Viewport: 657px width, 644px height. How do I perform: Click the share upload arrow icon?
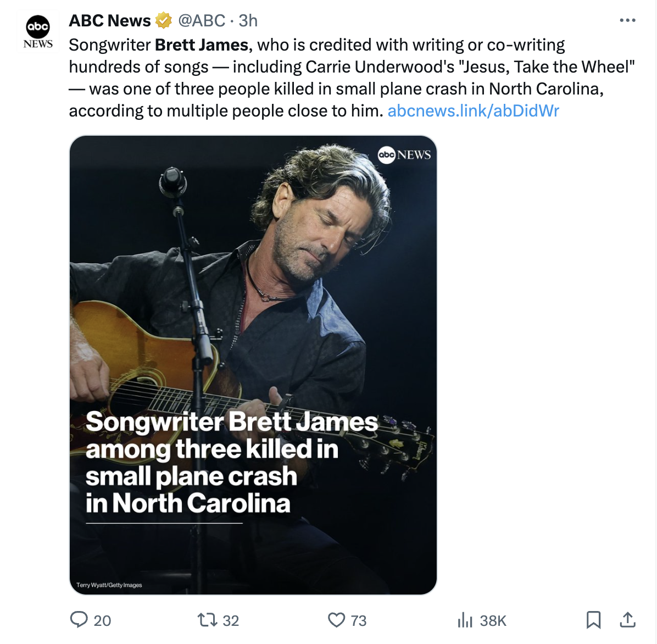(627, 620)
